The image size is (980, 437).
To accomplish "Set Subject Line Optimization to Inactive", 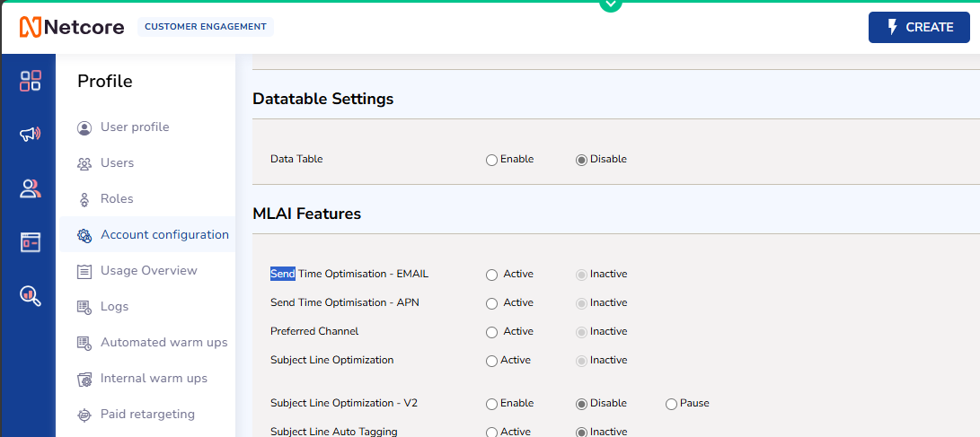I will tap(581, 361).
